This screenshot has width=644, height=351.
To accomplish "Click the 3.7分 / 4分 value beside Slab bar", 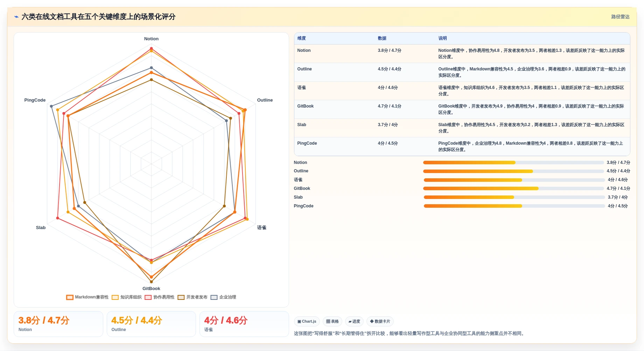I will click(x=618, y=197).
